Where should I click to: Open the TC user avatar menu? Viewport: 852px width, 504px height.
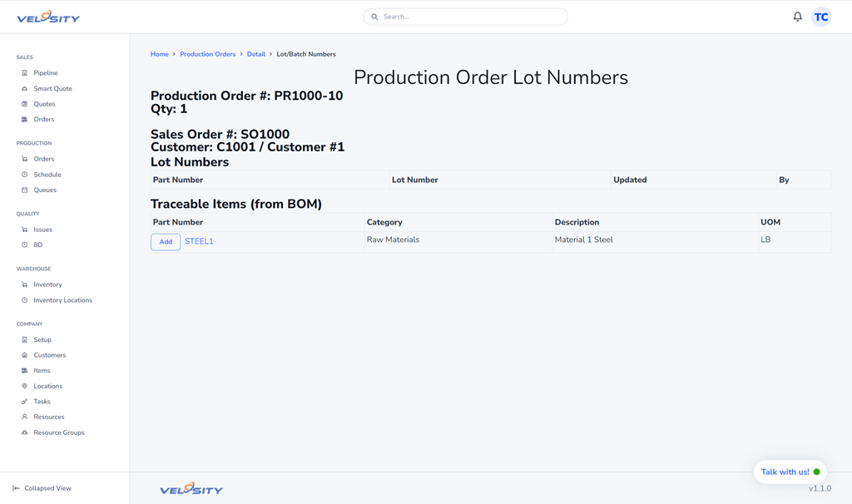[821, 17]
